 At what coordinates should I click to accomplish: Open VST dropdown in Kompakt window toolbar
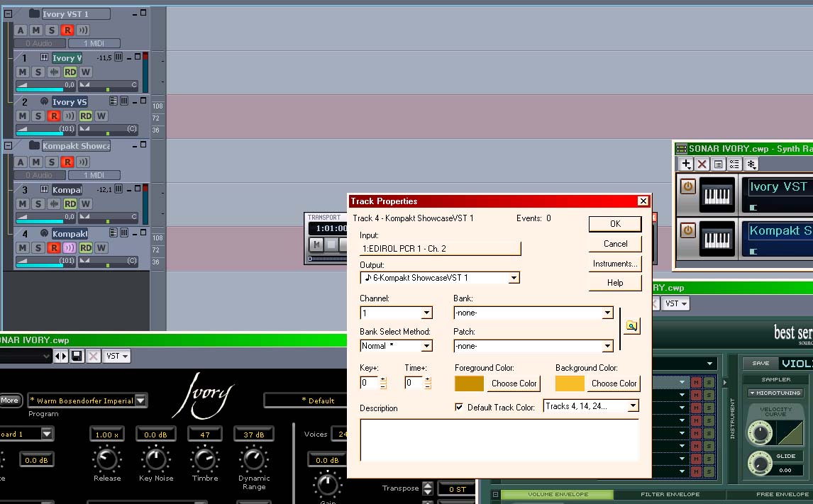675,303
